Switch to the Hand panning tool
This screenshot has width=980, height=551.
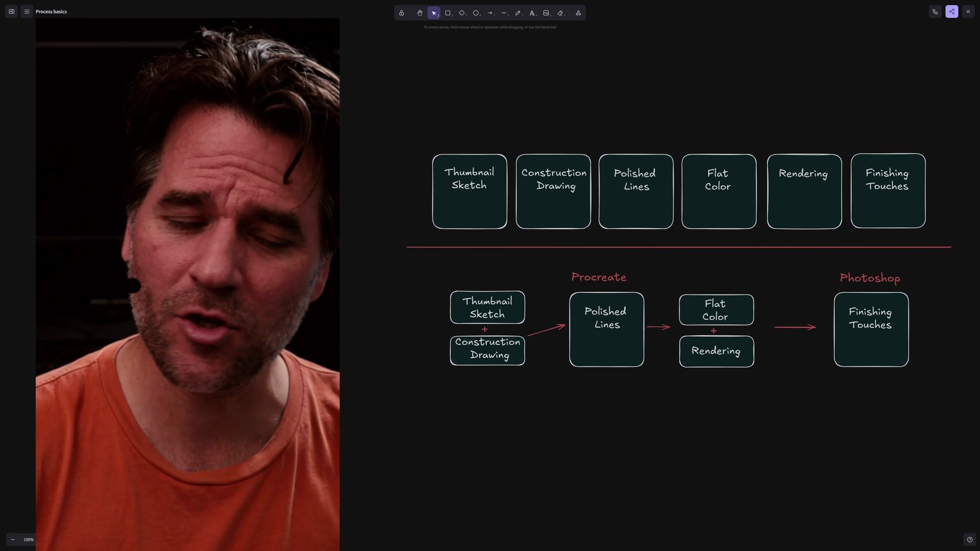coord(420,13)
